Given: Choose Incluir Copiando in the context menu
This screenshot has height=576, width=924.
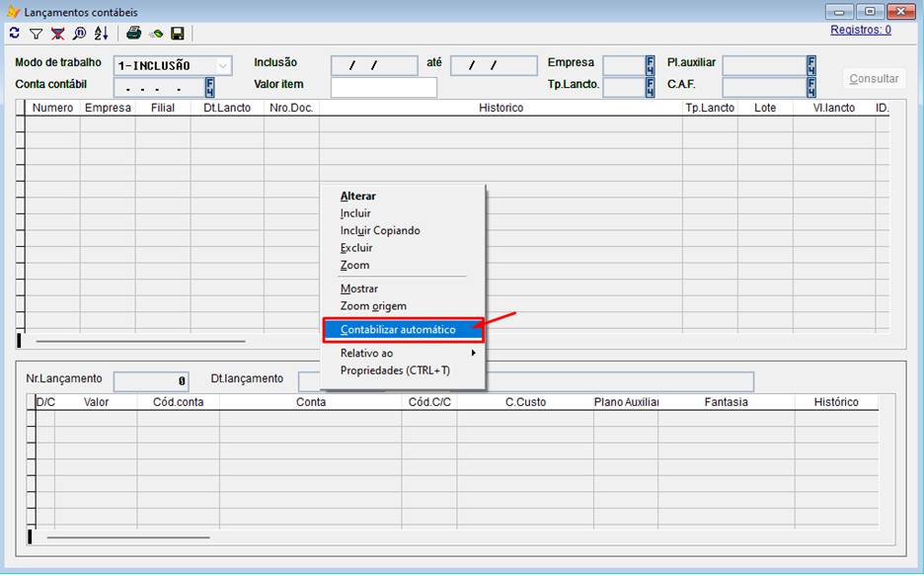Looking at the screenshot, I should (x=380, y=230).
